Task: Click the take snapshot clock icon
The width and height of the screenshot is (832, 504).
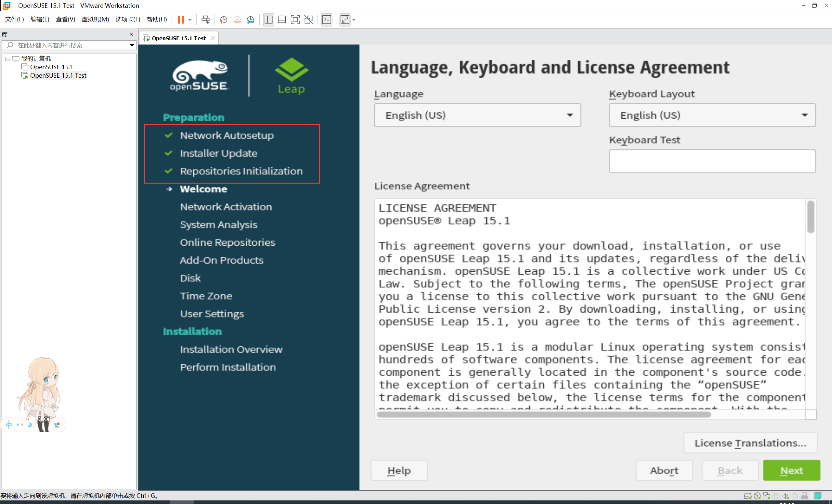Action: 223,19
